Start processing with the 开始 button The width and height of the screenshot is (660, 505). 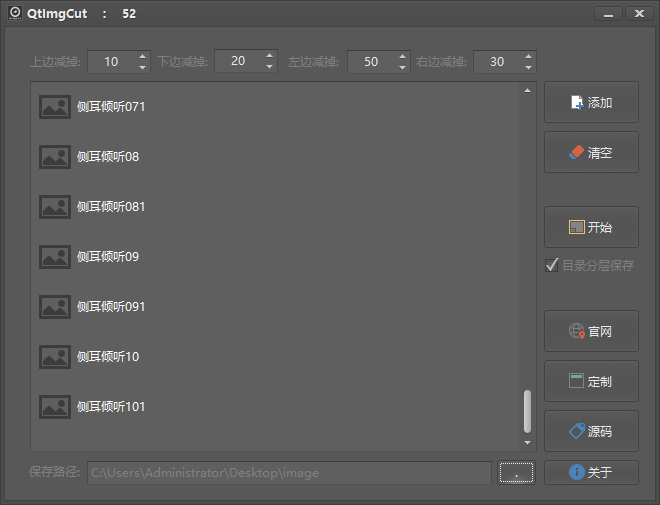tap(591, 227)
